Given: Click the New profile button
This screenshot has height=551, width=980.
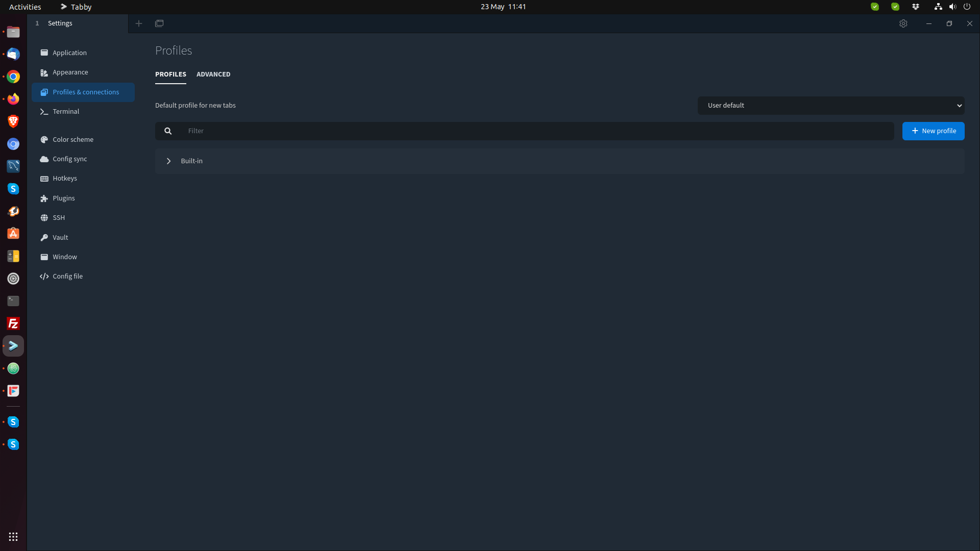Looking at the screenshot, I should [933, 131].
